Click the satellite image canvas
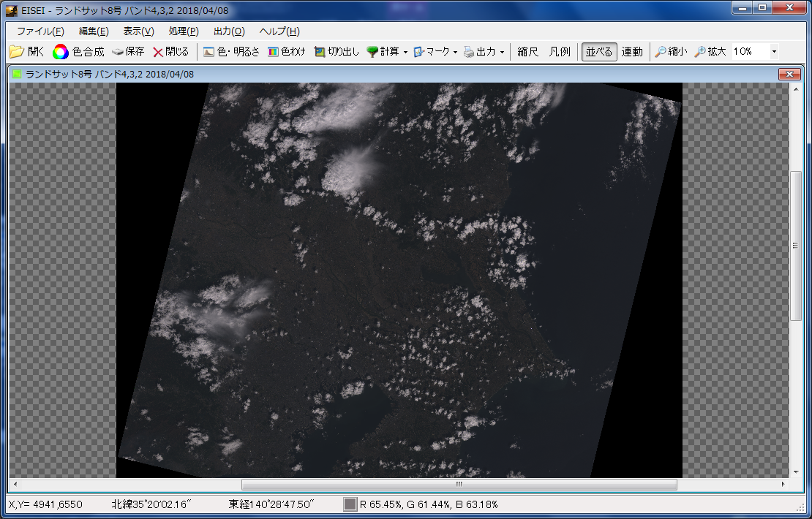The width and height of the screenshot is (812, 519). pyautogui.click(x=399, y=280)
